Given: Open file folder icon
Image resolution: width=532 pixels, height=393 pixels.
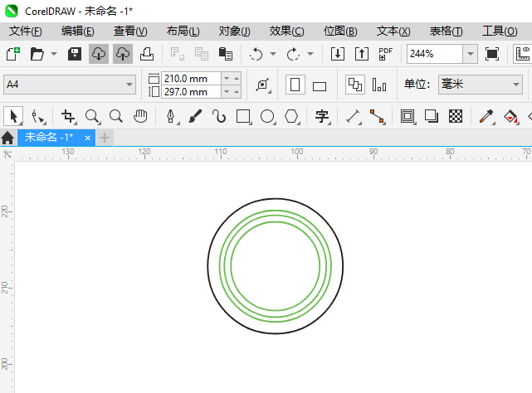Looking at the screenshot, I should coord(37,54).
